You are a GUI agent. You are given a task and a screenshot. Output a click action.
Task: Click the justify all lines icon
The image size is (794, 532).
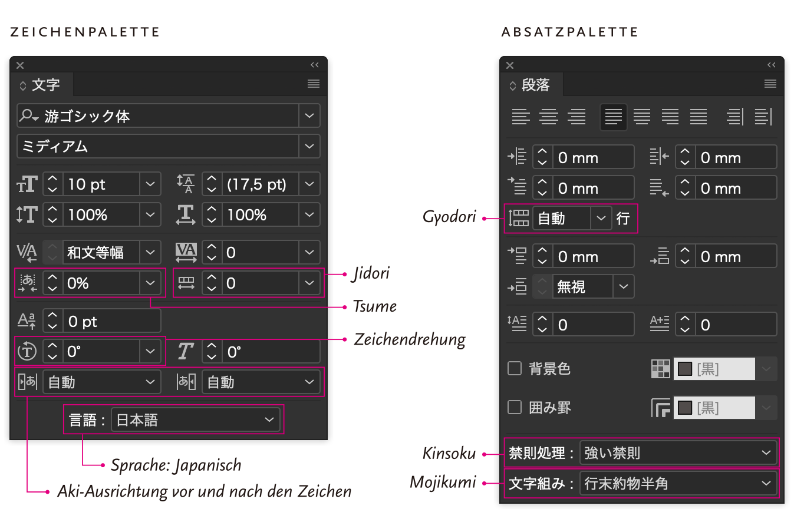[x=699, y=117]
